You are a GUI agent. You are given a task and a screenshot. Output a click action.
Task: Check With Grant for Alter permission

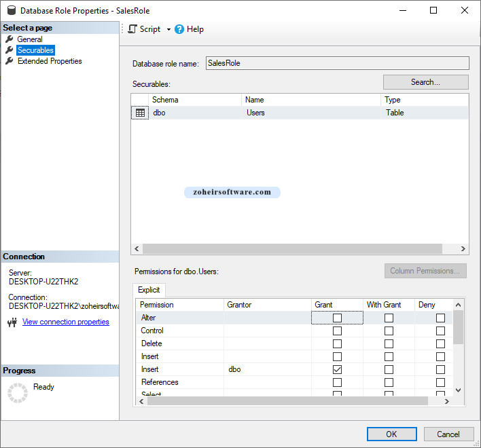pos(389,318)
